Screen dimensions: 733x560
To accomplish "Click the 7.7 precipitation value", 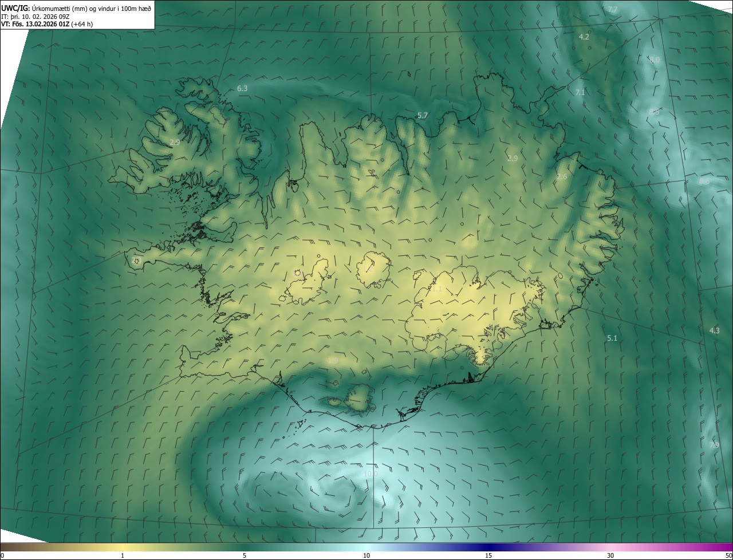I will tap(613, 10).
